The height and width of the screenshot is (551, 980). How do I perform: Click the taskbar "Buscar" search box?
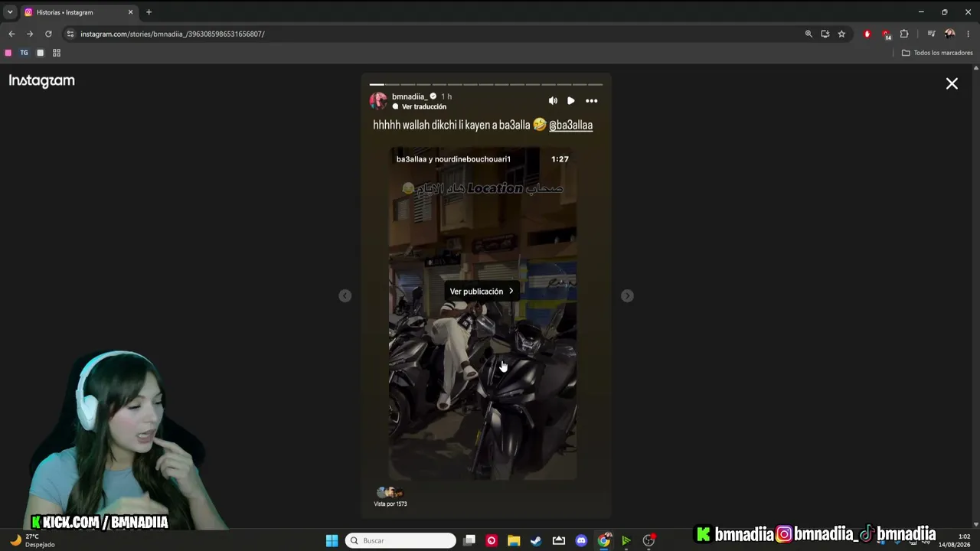point(400,541)
